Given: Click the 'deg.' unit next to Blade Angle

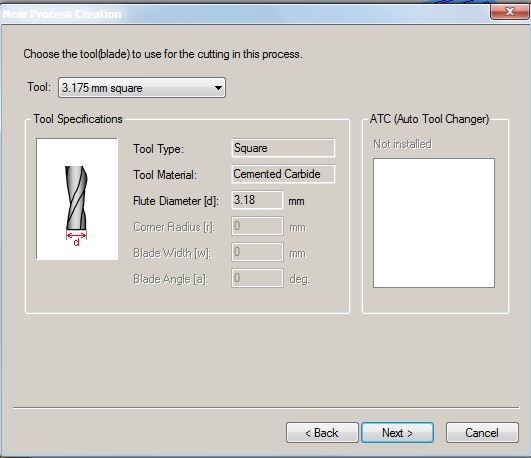Looking at the screenshot, I should click(299, 279).
